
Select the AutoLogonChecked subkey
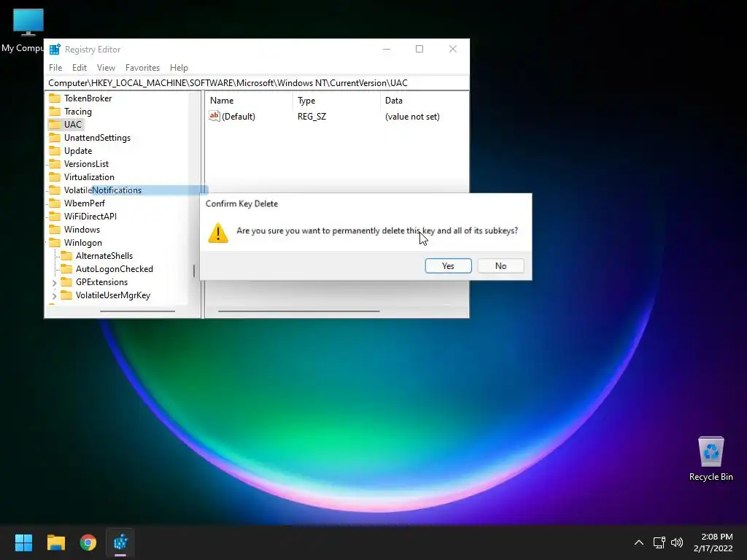click(x=115, y=269)
